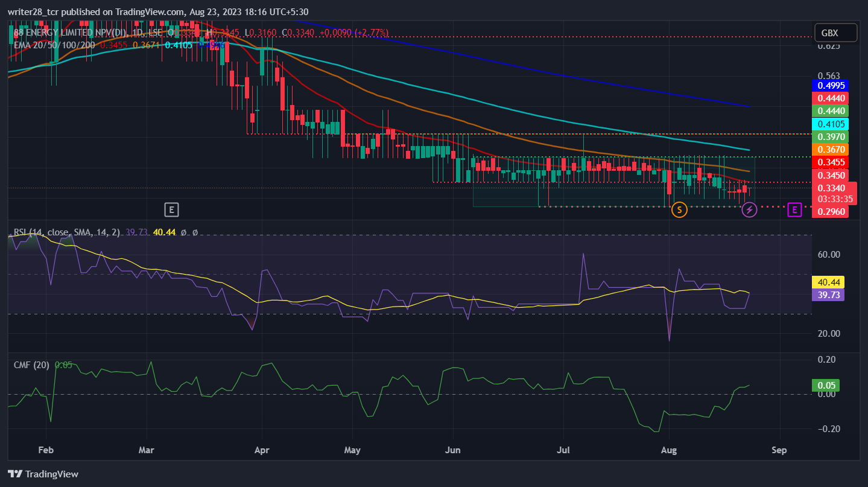Click the green 0.05 CMF value label
Viewport: 868px width, 487px height.
(826, 385)
